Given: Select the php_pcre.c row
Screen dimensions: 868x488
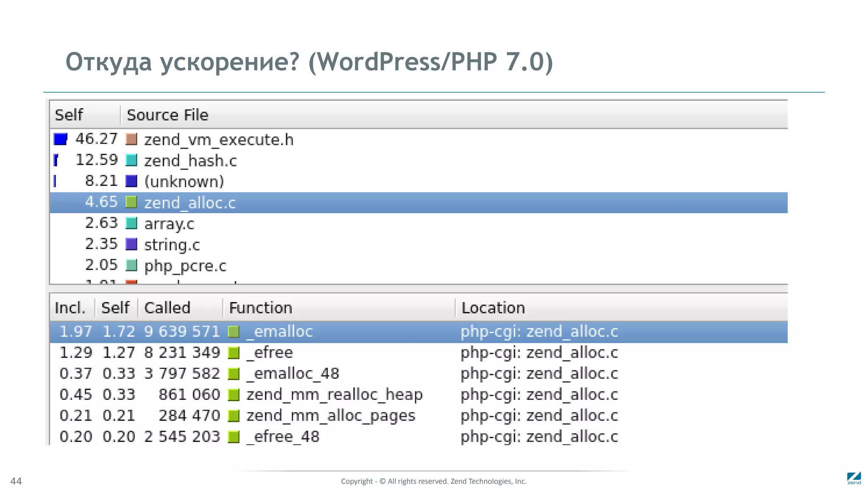Looking at the screenshot, I should (x=419, y=265).
